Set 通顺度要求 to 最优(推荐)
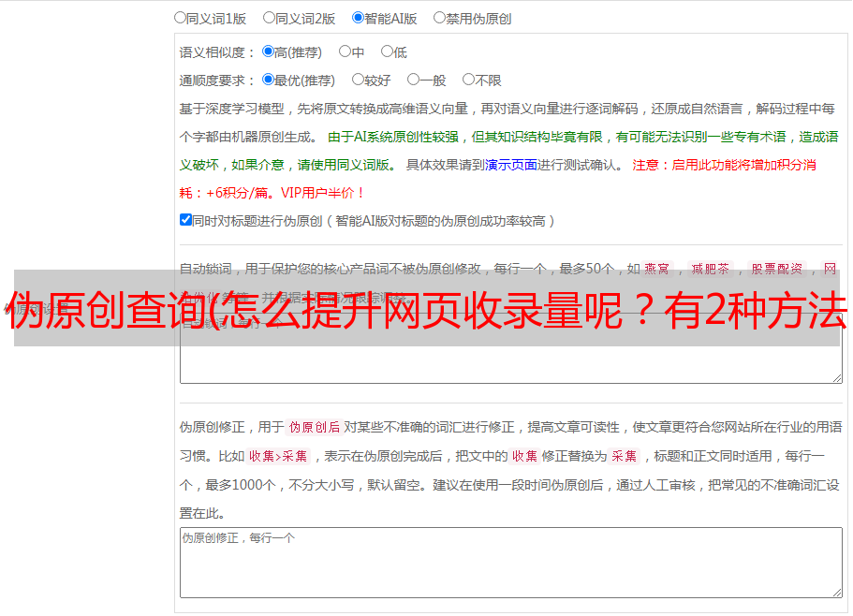This screenshot has height=616, width=853. click(x=268, y=80)
